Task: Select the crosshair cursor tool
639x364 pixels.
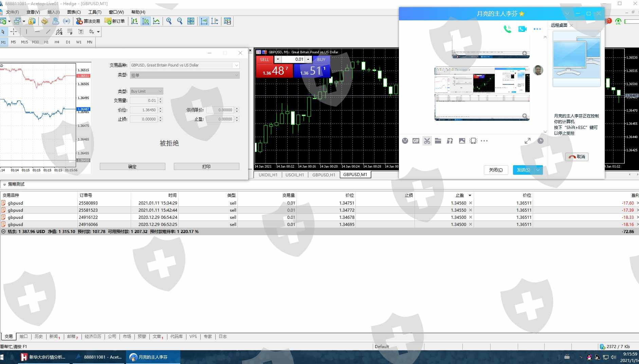Action: (14, 32)
